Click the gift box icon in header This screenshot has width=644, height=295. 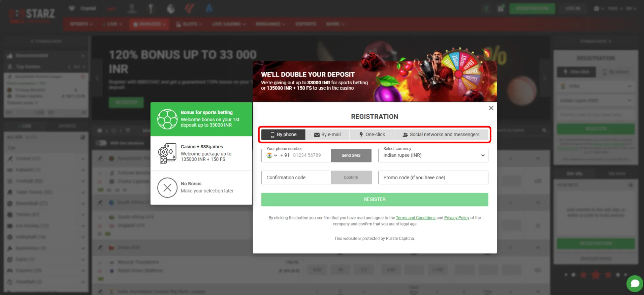500,8
